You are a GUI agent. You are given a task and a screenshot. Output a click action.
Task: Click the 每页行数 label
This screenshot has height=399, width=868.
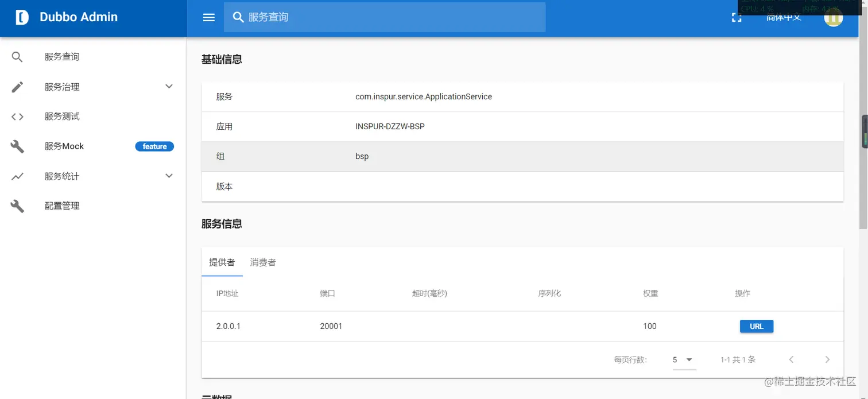(x=630, y=360)
